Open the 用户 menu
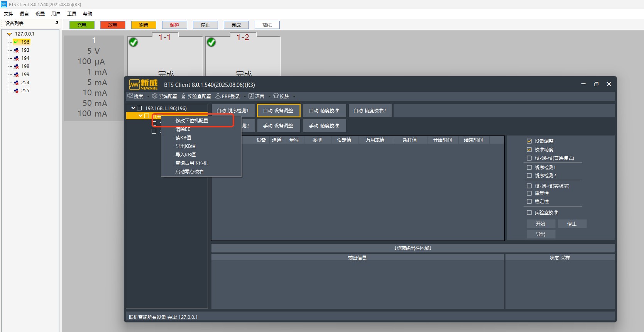 pyautogui.click(x=56, y=14)
